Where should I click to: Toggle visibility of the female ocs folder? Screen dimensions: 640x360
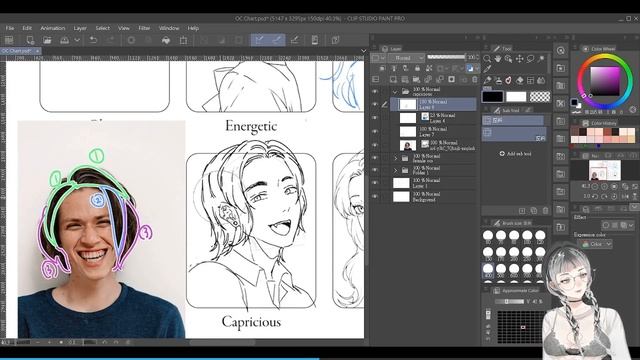point(375,158)
